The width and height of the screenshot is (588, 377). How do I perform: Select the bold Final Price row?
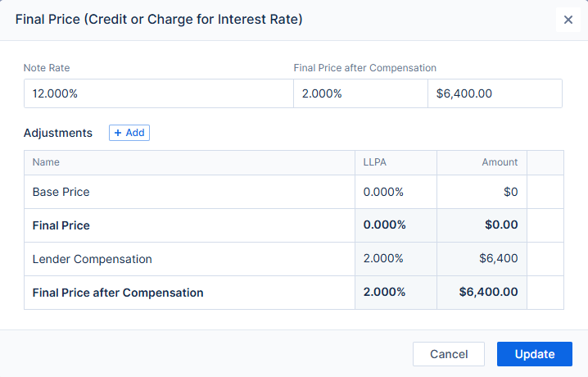(61, 225)
